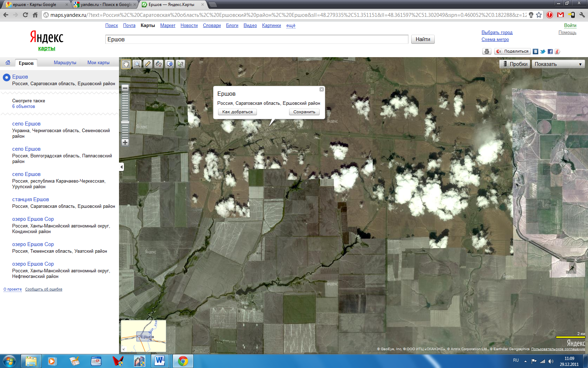
Task: Open 'село Ершов' Волгоградская область result
Action: (26, 149)
